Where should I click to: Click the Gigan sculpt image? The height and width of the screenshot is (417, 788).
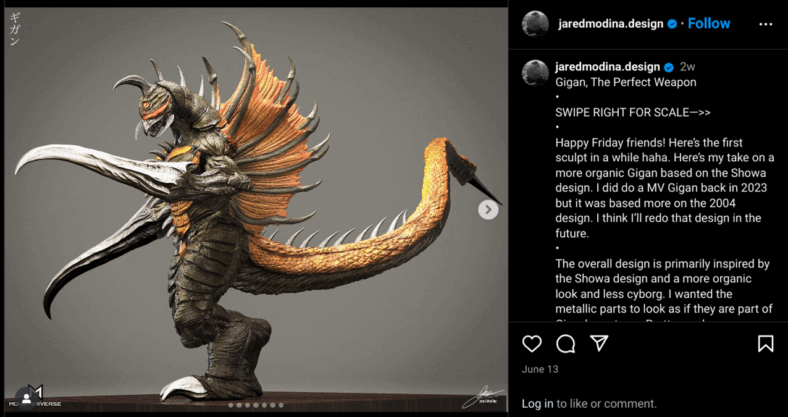[x=256, y=210]
